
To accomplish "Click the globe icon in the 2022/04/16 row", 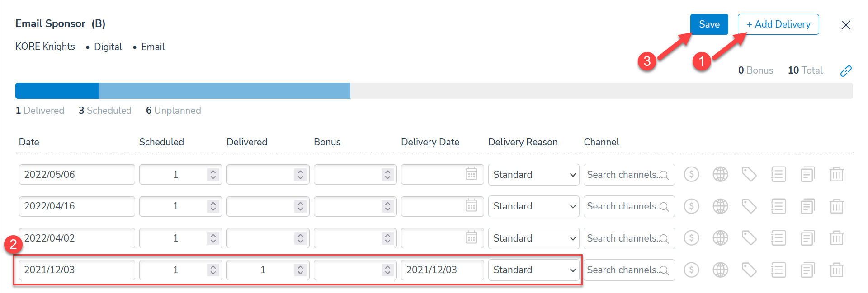I will click(x=720, y=206).
